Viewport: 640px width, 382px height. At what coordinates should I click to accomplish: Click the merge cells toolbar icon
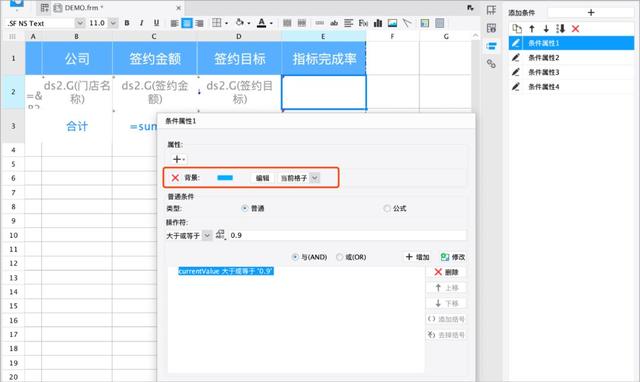tap(287, 23)
